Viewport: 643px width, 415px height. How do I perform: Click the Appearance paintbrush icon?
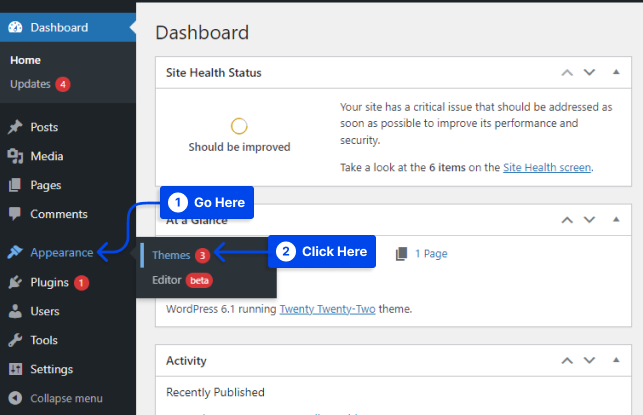pyautogui.click(x=15, y=252)
